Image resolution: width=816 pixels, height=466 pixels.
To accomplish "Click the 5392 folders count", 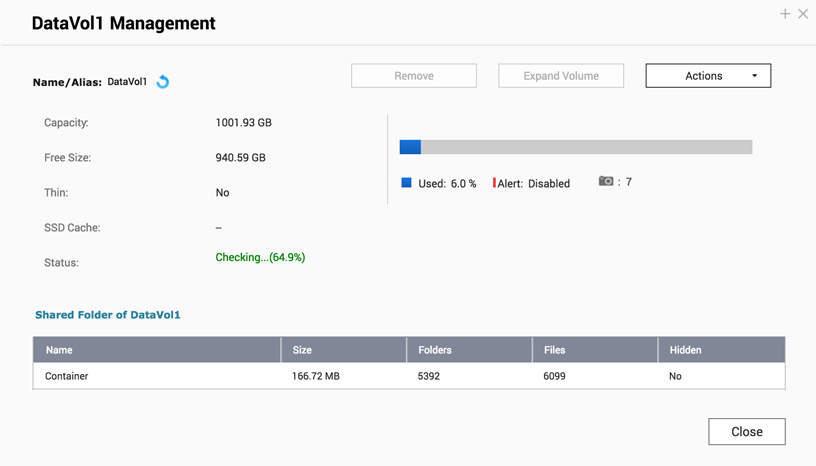I will click(x=428, y=376).
